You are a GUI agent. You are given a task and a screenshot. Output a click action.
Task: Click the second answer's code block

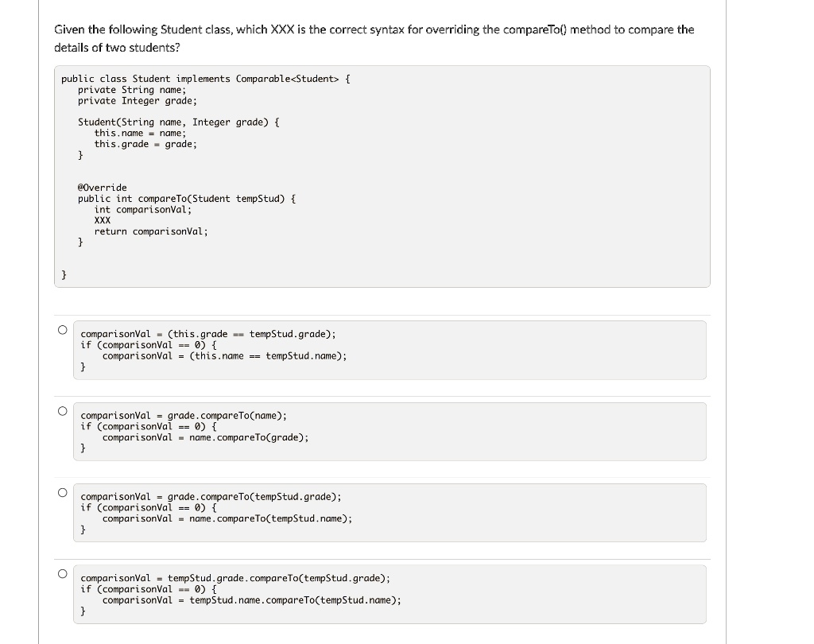point(390,431)
